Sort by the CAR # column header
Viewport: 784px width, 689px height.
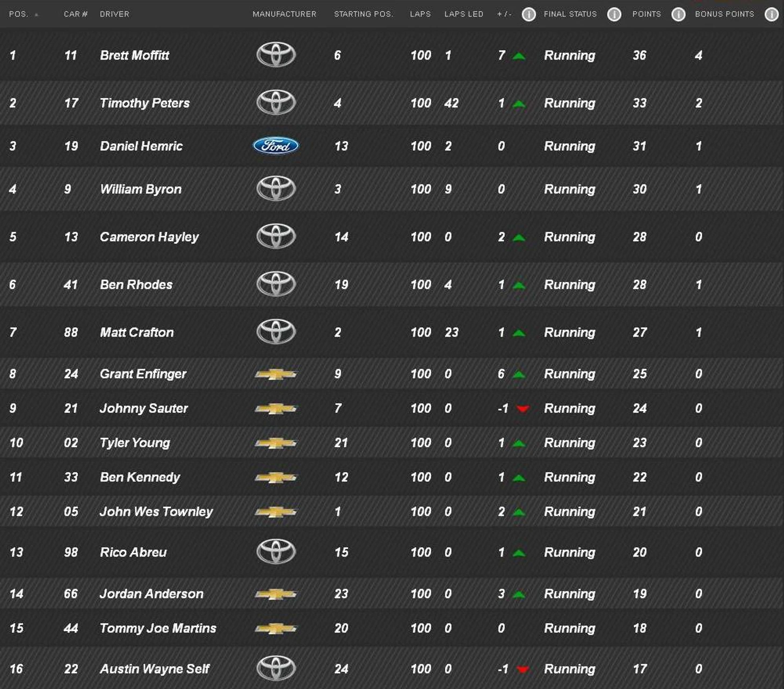point(76,14)
